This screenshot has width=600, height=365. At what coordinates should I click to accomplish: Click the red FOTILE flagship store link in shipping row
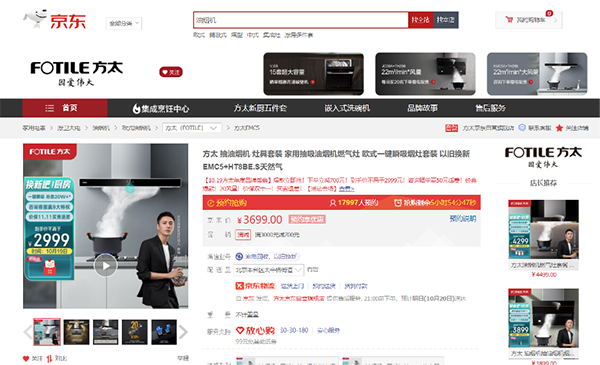tap(298, 298)
